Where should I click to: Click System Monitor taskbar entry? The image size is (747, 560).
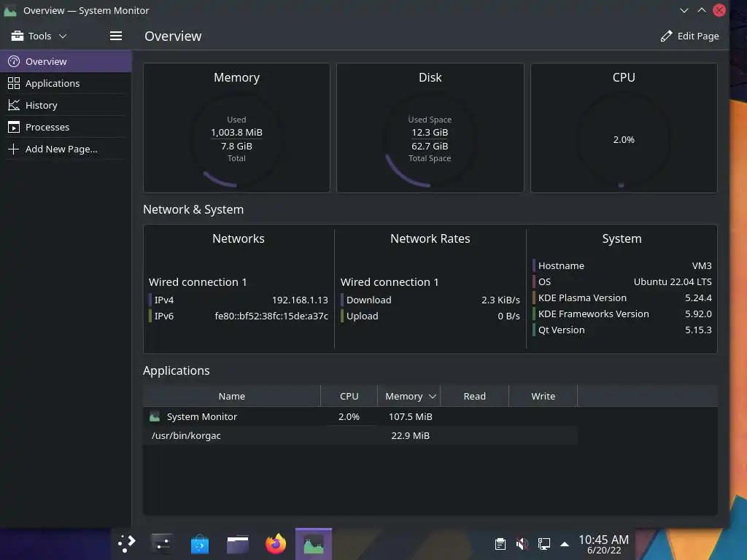pyautogui.click(x=314, y=543)
